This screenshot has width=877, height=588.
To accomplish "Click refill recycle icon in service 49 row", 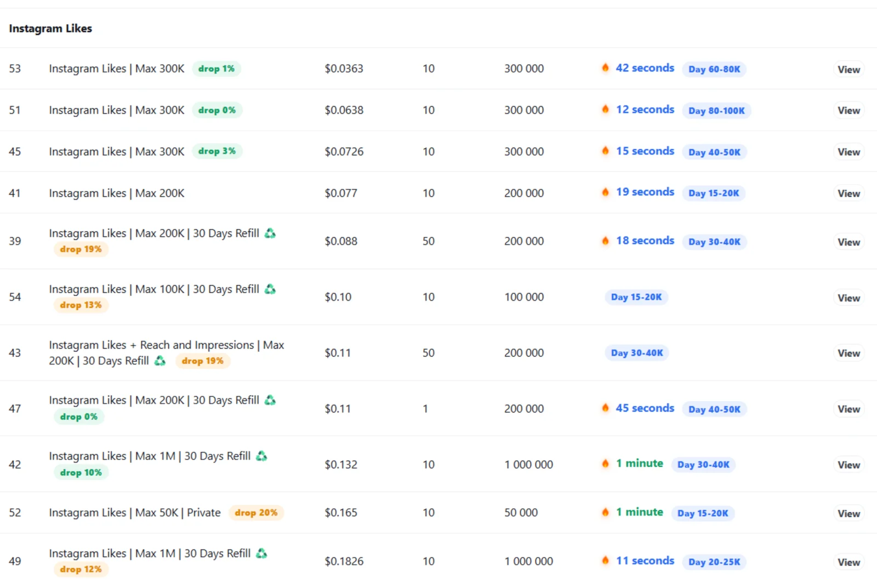I will [262, 553].
